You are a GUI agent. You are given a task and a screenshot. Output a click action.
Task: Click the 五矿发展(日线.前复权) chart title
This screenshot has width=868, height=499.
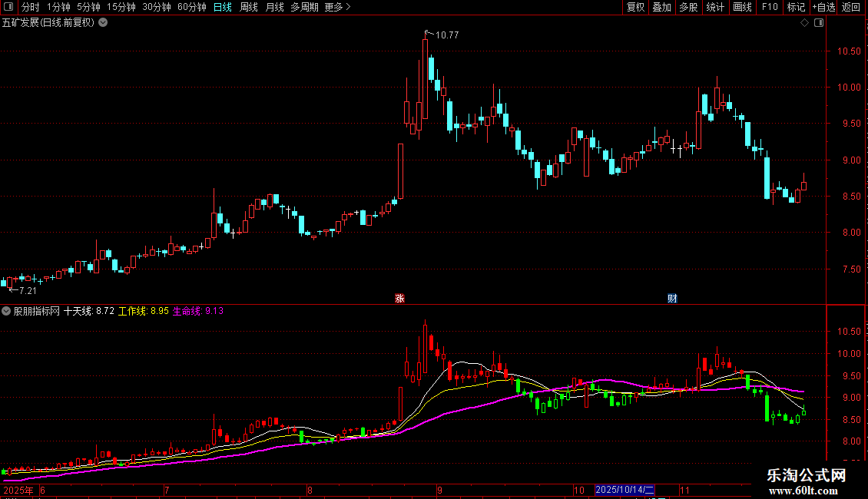point(48,23)
